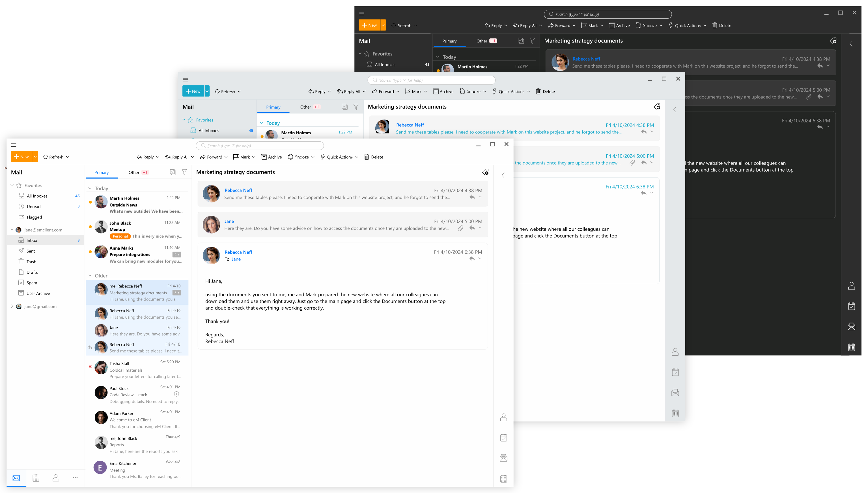868x493 pixels.
Task: Click the Delete trash icon in the toolbar
Action: (x=367, y=157)
